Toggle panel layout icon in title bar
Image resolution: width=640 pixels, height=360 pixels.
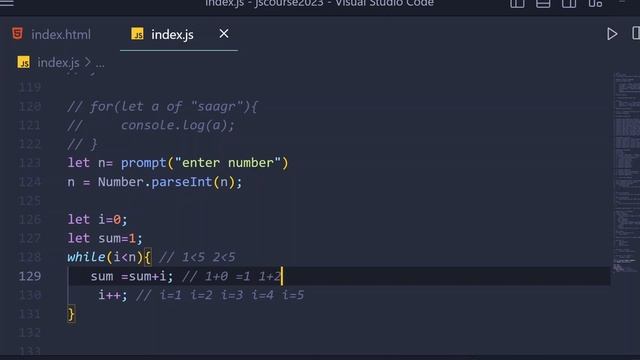click(x=543, y=4)
